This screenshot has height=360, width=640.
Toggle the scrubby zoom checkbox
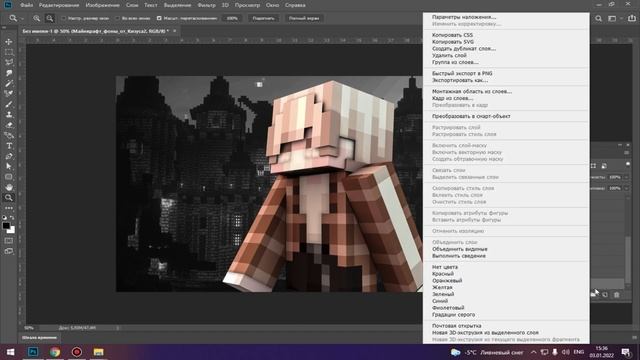(x=159, y=18)
